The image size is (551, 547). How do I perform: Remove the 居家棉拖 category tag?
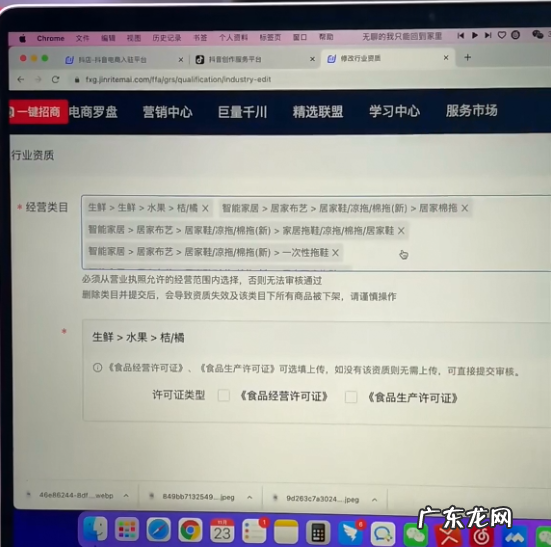point(465,208)
